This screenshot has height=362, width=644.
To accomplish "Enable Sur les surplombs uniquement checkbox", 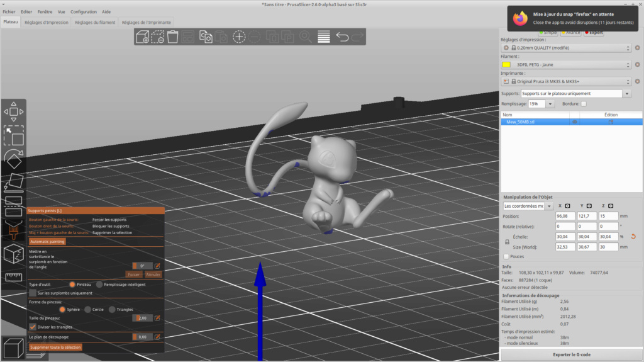I will [x=33, y=293].
